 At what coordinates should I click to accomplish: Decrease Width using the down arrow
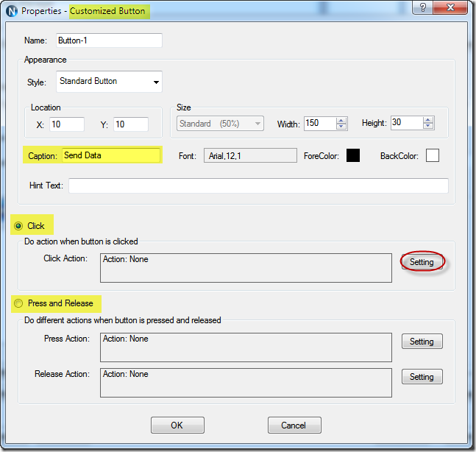(x=341, y=126)
